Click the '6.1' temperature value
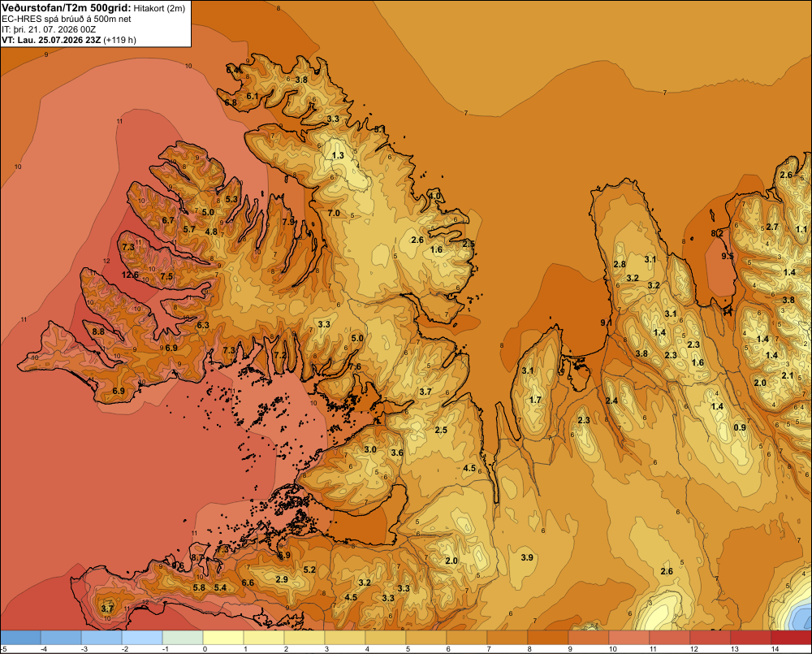This screenshot has height=654, width=812. coord(253,97)
